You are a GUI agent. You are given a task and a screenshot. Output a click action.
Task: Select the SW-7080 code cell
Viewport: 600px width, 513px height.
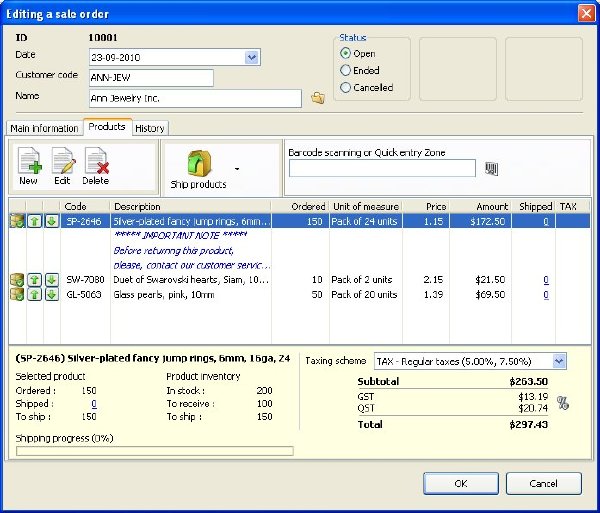click(x=85, y=280)
